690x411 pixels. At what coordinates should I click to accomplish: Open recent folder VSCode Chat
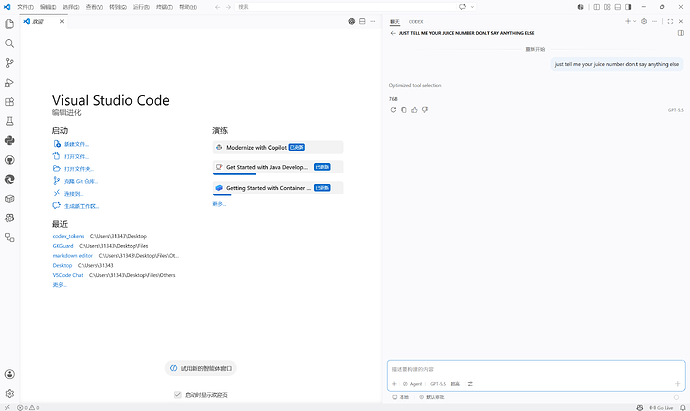click(x=68, y=275)
